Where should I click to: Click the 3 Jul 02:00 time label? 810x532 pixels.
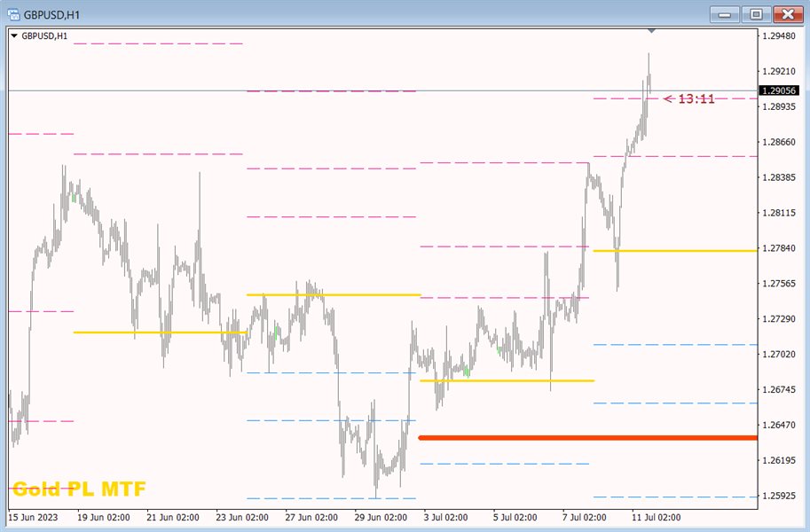[x=445, y=517]
